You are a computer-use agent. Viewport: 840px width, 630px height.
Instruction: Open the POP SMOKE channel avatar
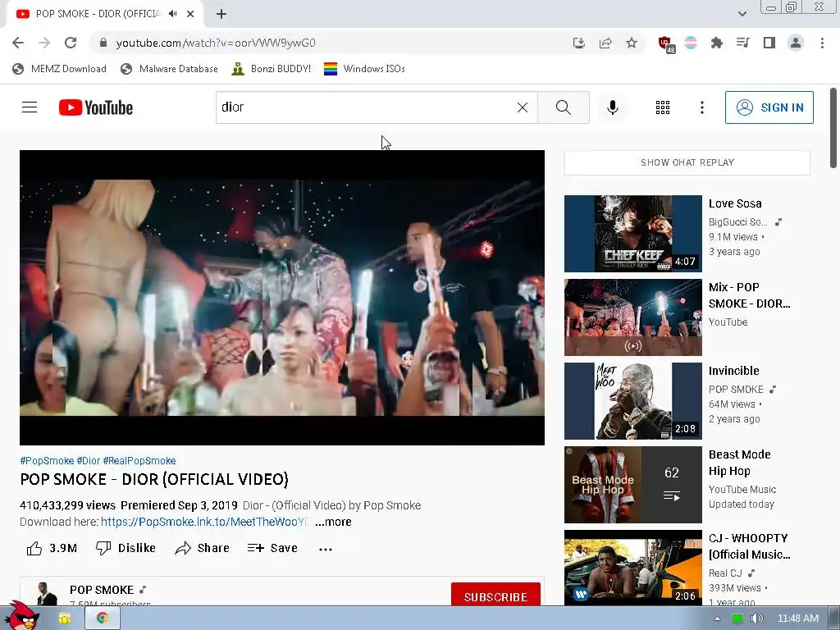[x=46, y=595]
